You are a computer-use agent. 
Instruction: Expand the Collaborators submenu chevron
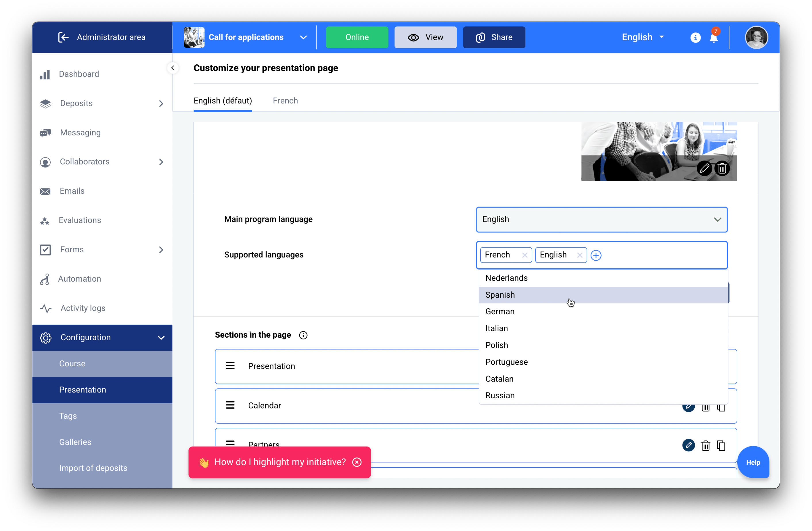(161, 162)
